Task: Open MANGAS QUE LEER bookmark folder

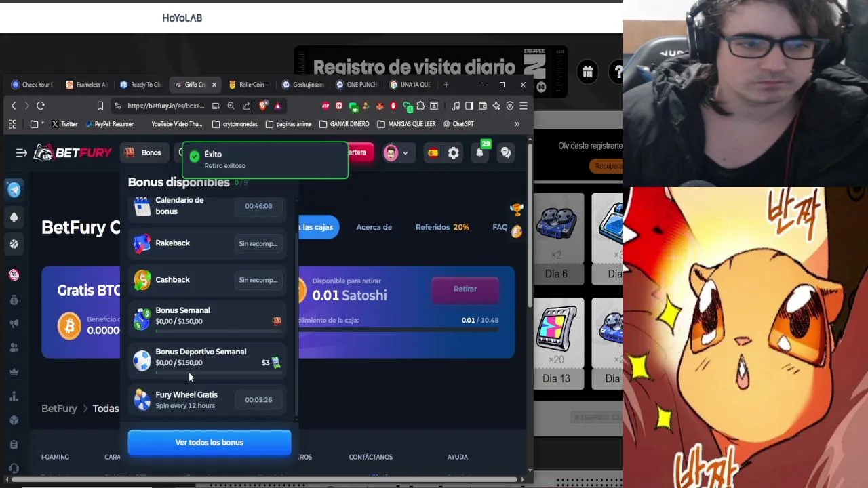Action: [x=406, y=124]
